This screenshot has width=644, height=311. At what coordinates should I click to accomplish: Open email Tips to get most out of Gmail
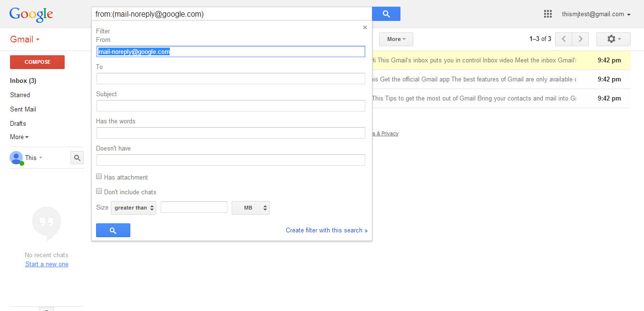click(501, 99)
